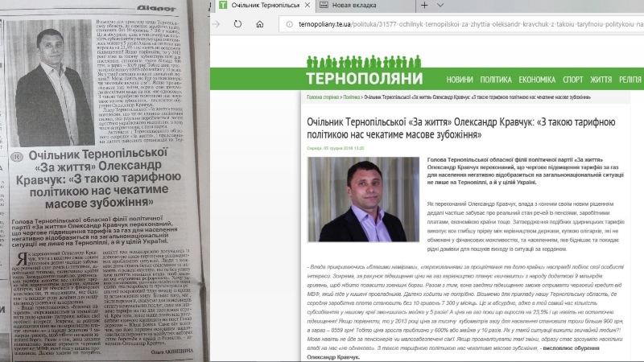Click the Ольга АКІНШИНА byline in newspaper
This screenshot has height=362, width=644.
(x=171, y=352)
